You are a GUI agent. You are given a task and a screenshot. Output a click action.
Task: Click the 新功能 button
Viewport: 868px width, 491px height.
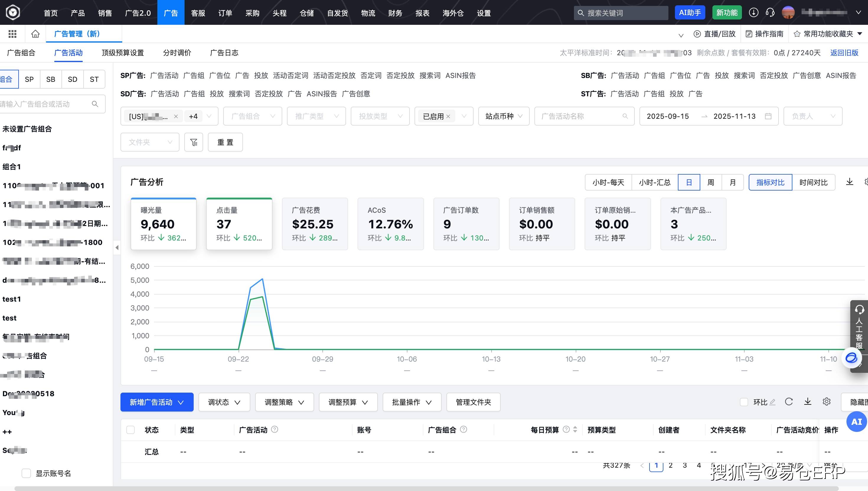click(727, 12)
